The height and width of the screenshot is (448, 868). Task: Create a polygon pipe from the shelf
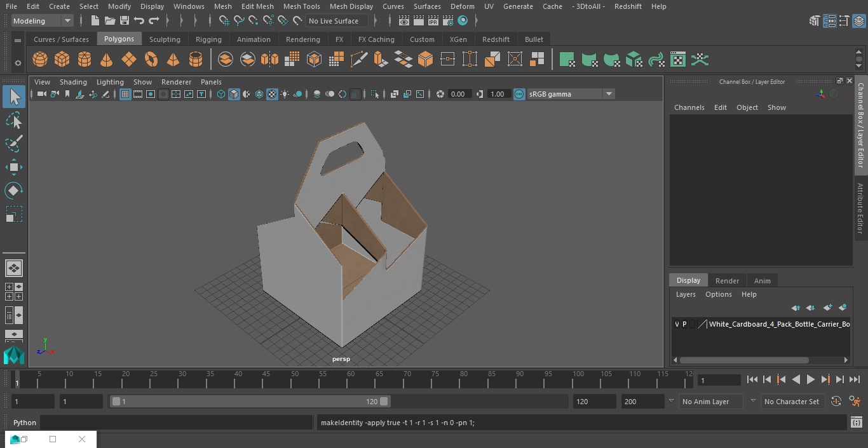(x=196, y=60)
